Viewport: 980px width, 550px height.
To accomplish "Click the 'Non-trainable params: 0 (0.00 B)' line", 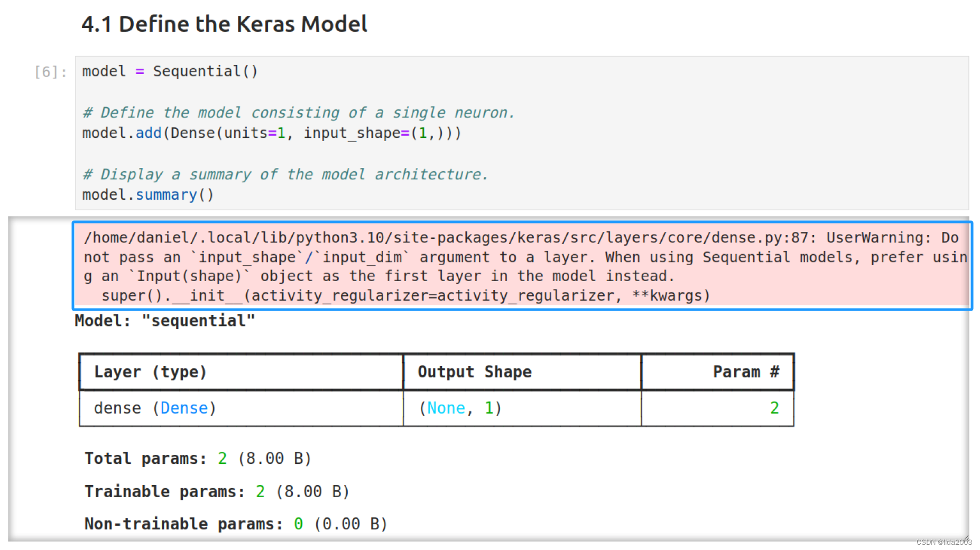I will click(x=236, y=524).
